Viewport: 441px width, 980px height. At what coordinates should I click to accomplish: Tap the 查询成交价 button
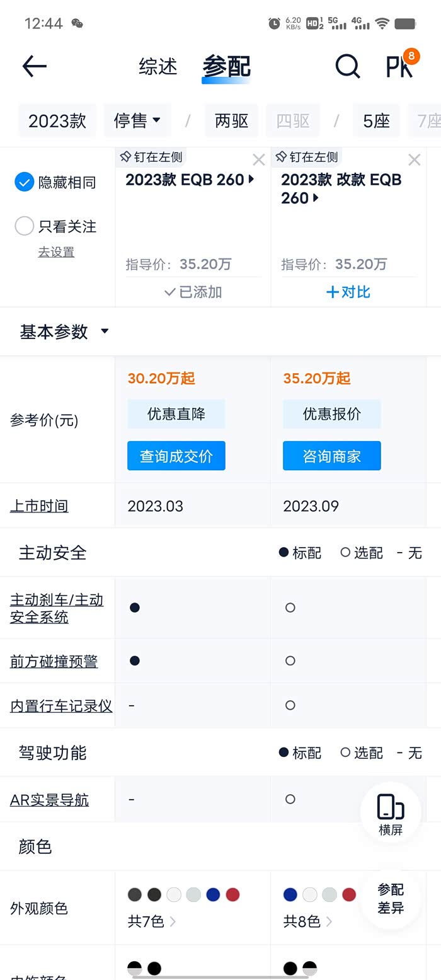176,456
